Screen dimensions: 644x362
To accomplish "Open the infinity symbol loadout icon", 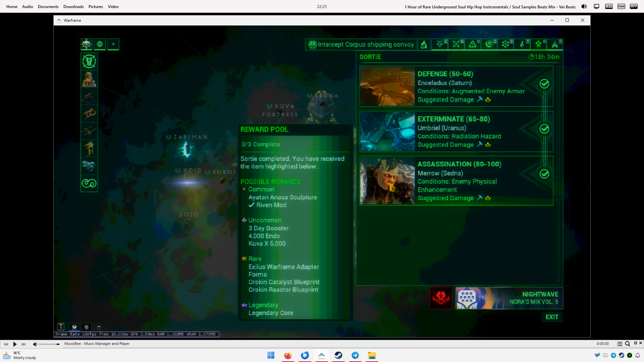I will click(x=89, y=183).
